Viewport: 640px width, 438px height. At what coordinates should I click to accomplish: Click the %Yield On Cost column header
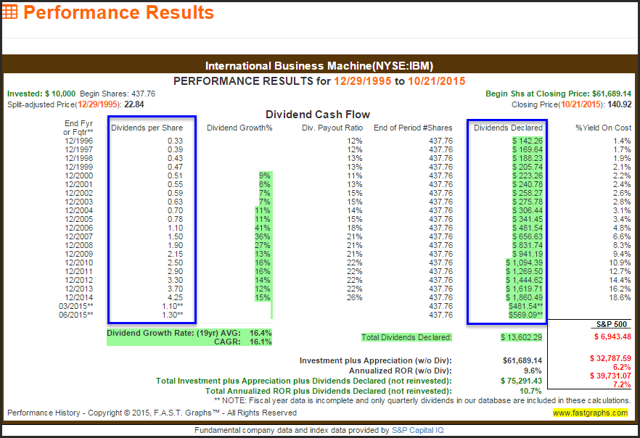[603, 128]
